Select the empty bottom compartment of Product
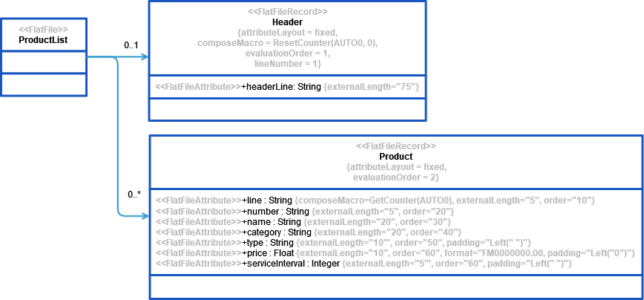The height and width of the screenshot is (300, 644). pos(395,286)
